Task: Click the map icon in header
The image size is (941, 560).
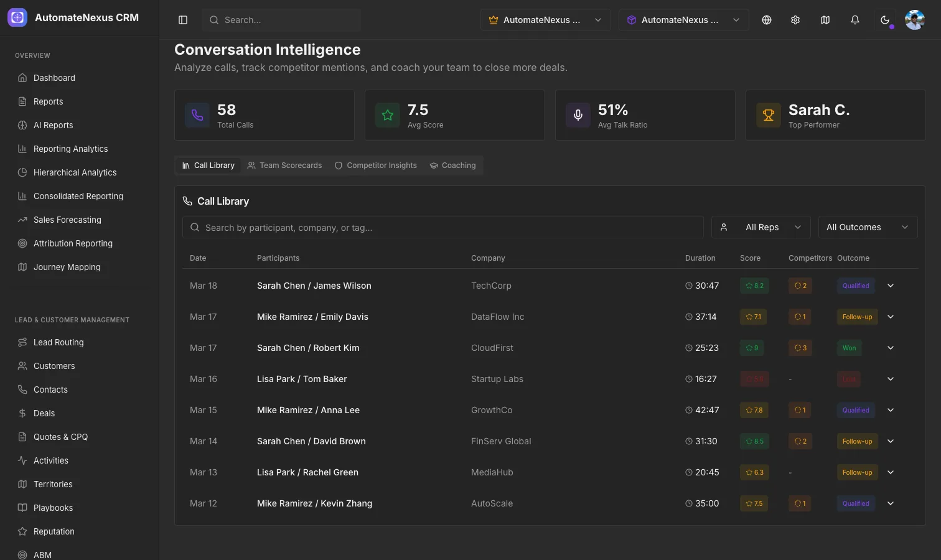Action: click(x=825, y=20)
